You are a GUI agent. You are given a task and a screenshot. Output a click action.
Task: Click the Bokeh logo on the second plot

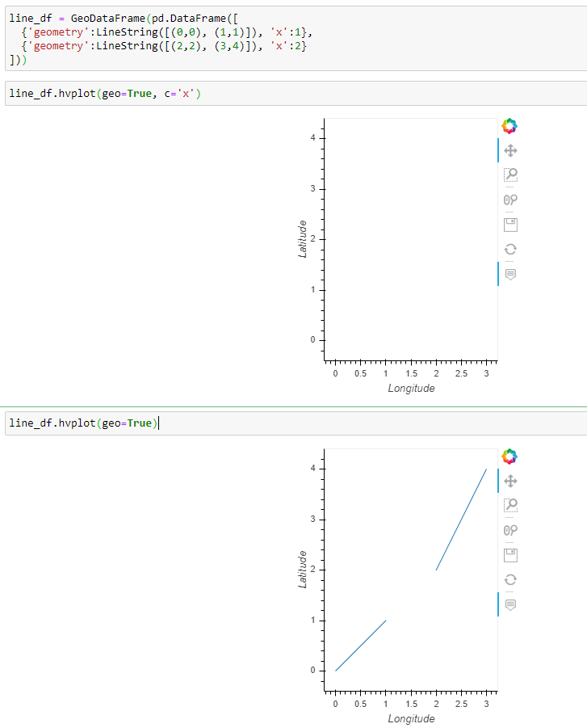[509, 456]
